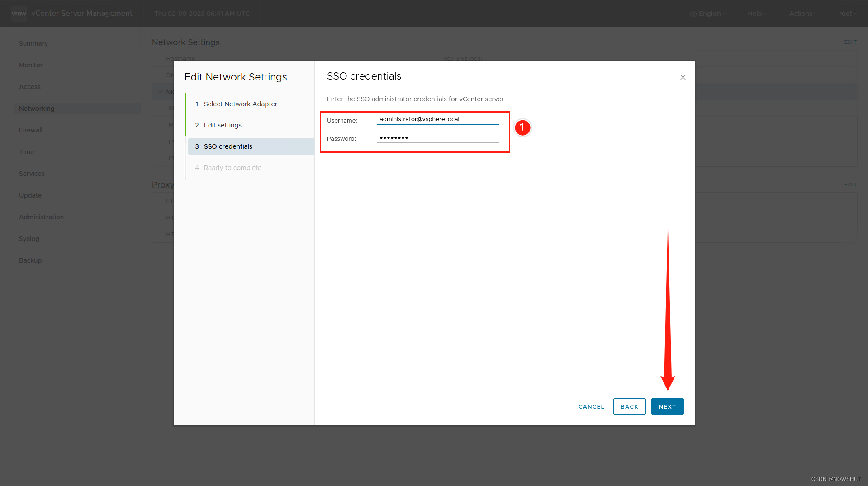Open Backup in the left sidebar
Image resolution: width=868 pixels, height=486 pixels.
(x=30, y=260)
